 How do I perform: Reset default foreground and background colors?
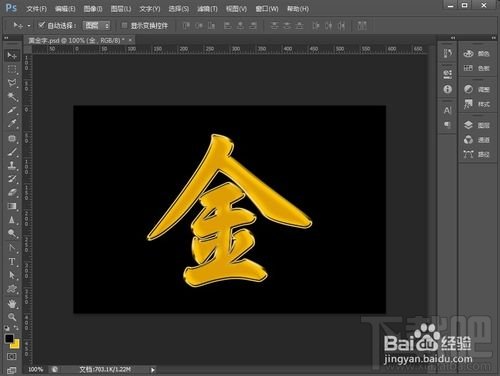(7, 328)
